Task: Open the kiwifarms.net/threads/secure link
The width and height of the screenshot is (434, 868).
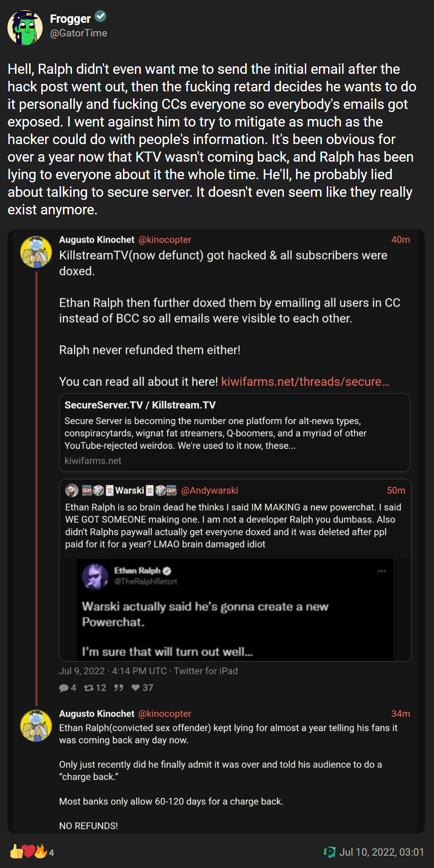Action: 305,381
